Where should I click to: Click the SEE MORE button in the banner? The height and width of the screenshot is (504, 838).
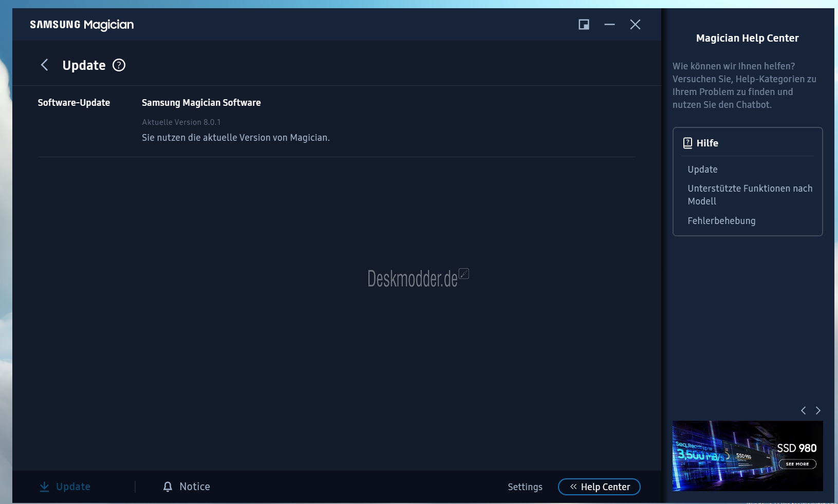pos(797,464)
